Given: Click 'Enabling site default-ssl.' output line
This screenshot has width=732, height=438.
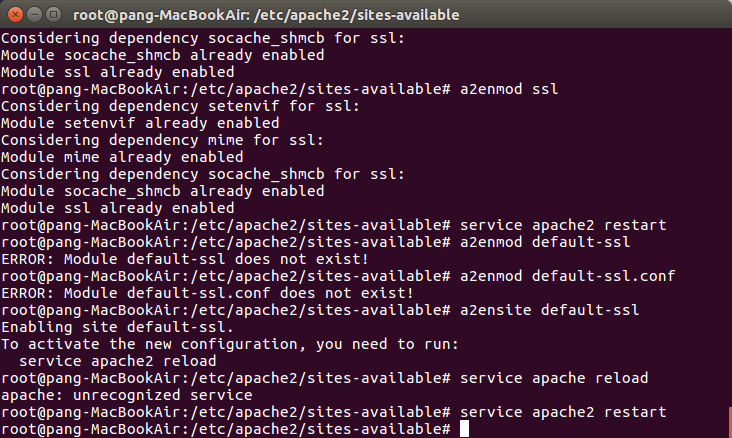Looking at the screenshot, I should pyautogui.click(x=117, y=327).
